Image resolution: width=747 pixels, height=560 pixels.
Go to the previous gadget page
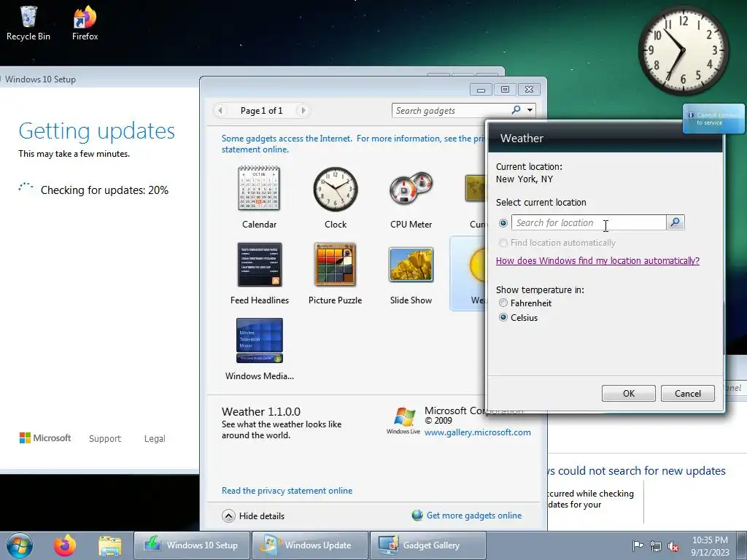pos(220,111)
